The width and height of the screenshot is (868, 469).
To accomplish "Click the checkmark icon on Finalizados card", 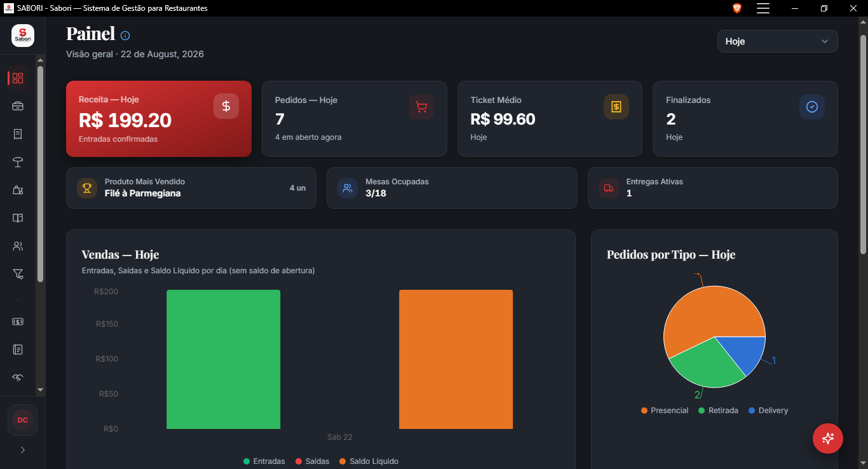I will click(812, 107).
